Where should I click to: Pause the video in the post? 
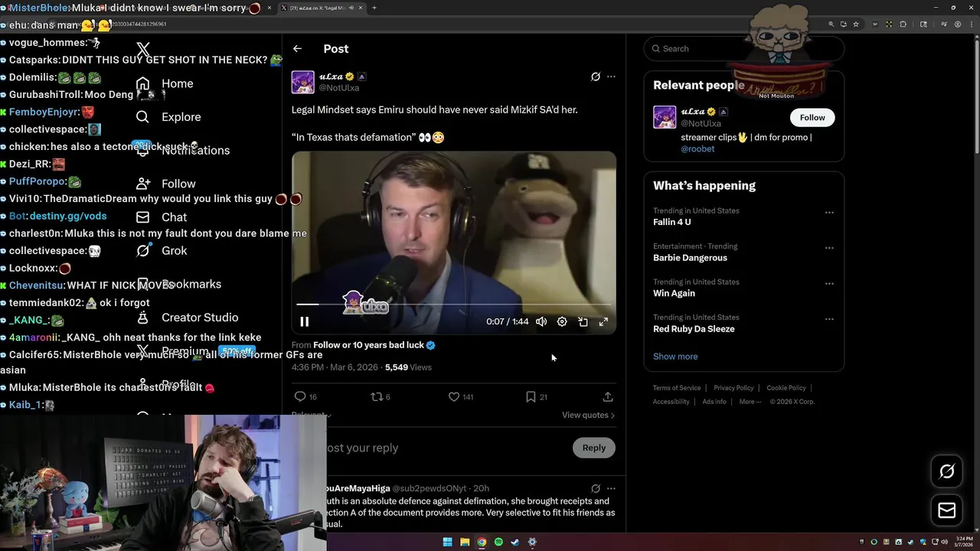[304, 322]
